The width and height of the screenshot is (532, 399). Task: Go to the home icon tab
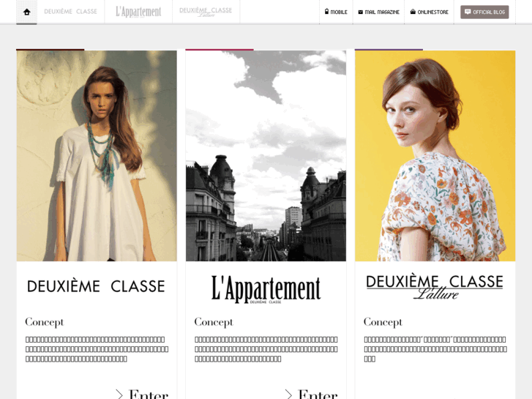tap(26, 12)
